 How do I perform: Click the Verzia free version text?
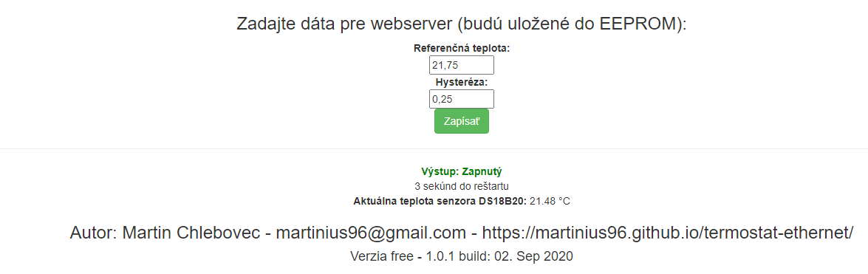coord(382,257)
